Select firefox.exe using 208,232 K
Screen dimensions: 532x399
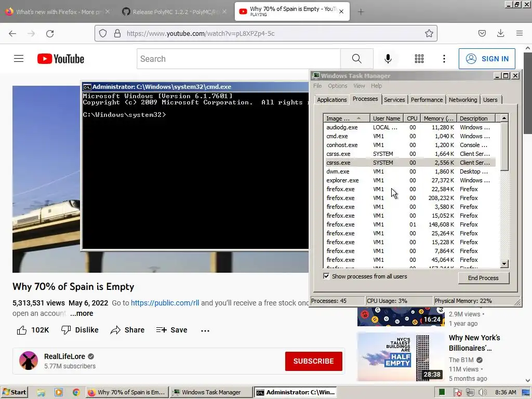410,198
